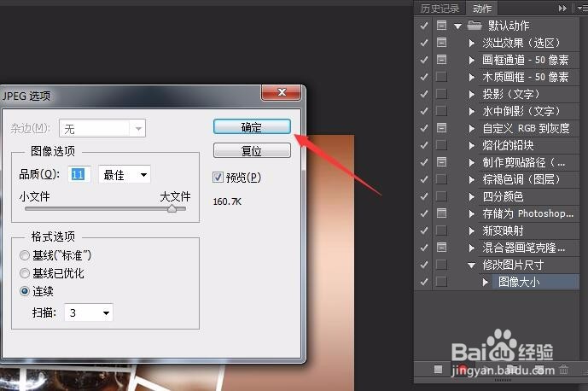Image resolution: width=588 pixels, height=391 pixels.
Task: Select the 制作剪贴路径 action row
Action: (523, 162)
